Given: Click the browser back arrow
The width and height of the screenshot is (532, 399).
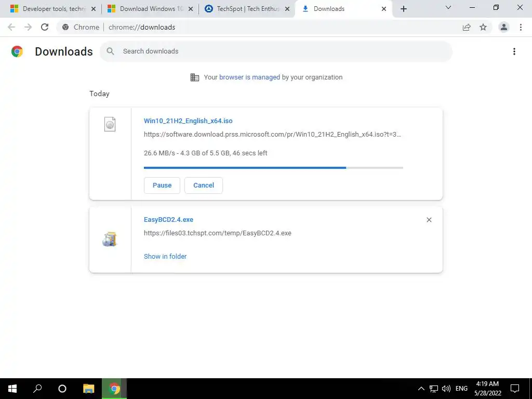Looking at the screenshot, I should pyautogui.click(x=11, y=27).
